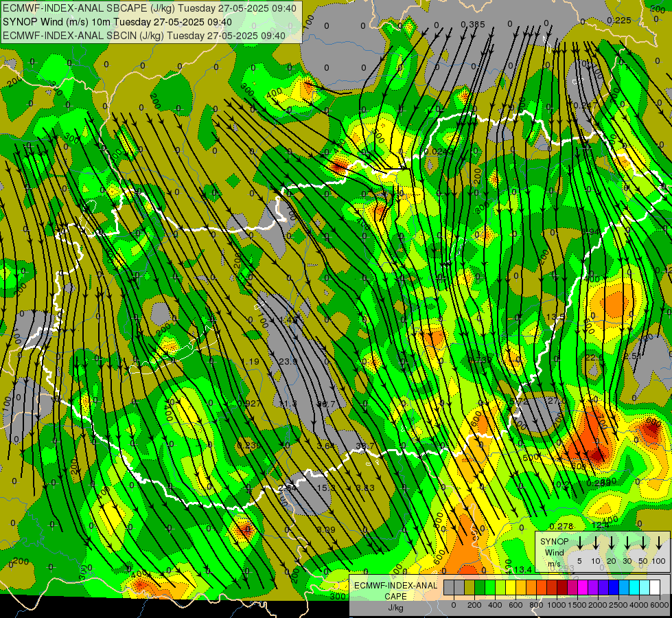Click the 1000 tick label in CAPE legend

(x=557, y=605)
